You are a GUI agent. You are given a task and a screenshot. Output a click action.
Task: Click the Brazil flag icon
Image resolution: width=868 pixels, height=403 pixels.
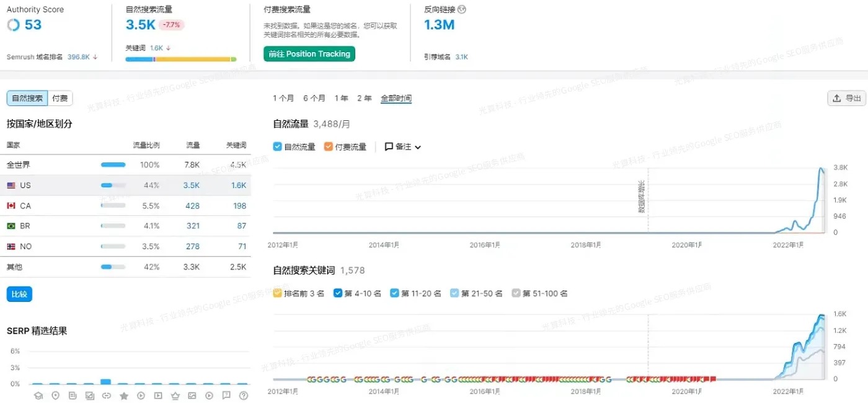click(x=11, y=226)
